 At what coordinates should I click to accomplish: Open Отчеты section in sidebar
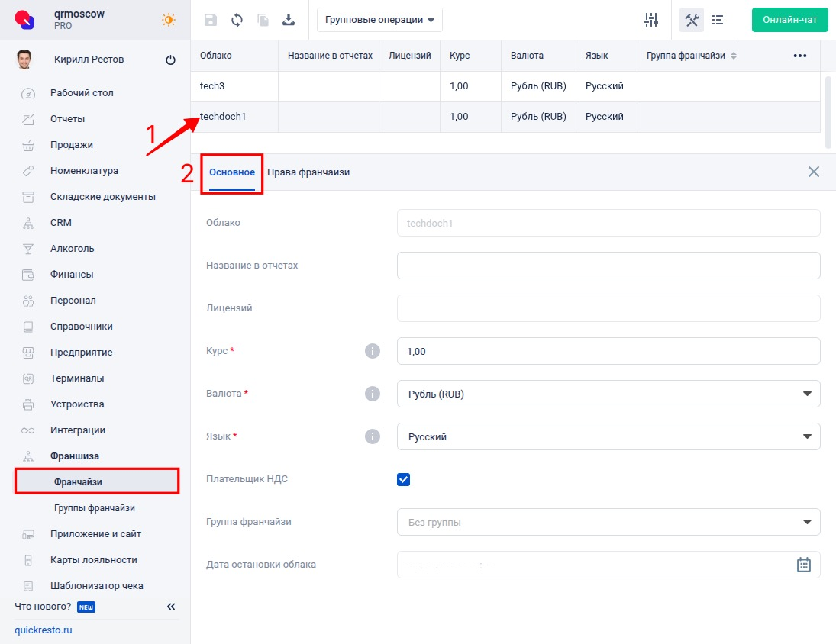[67, 119]
